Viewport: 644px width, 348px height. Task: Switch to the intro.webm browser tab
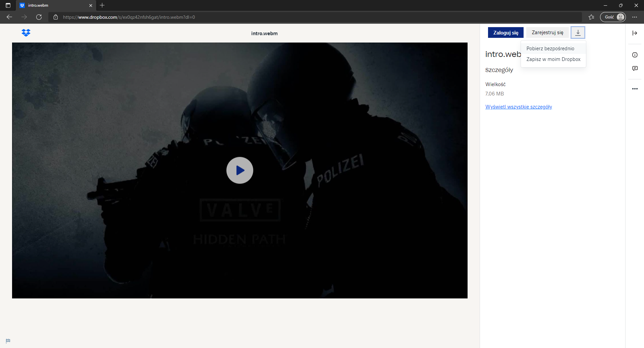56,5
